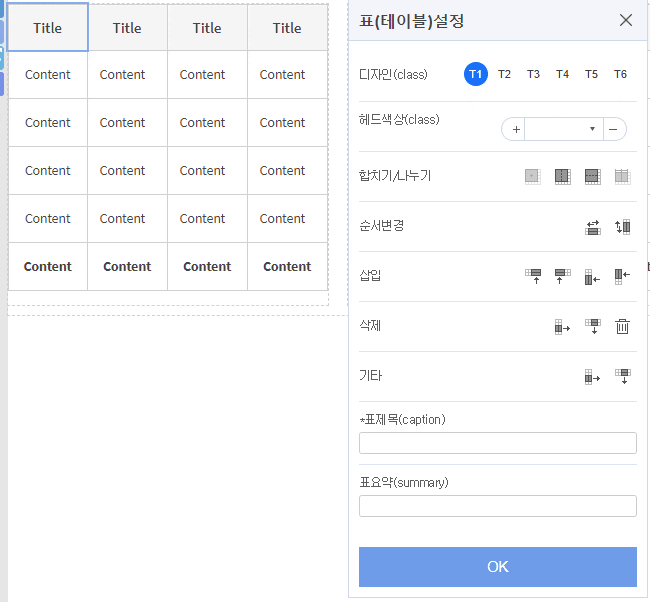Viewport: 650px width, 602px height.
Task: Select the T1 table design option
Action: (476, 74)
